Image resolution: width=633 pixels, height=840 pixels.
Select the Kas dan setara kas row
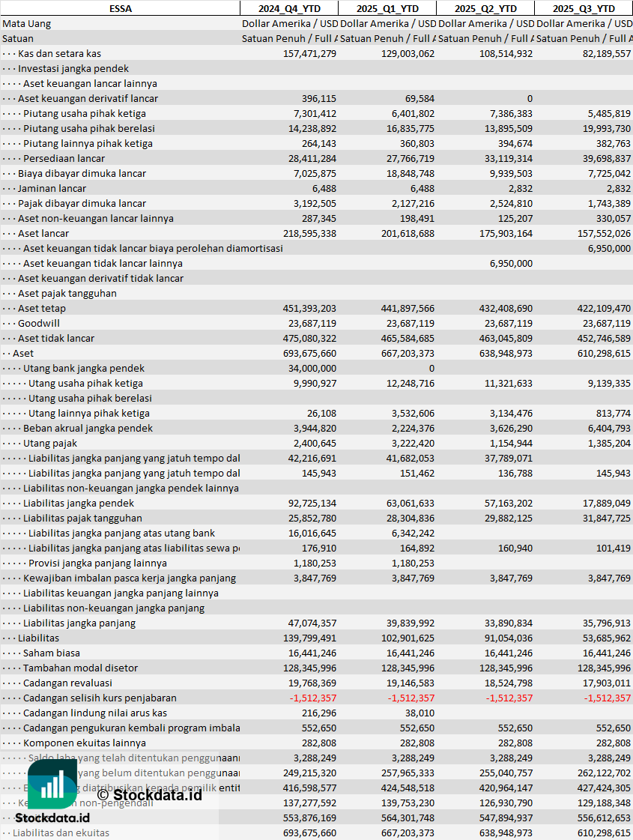point(59,53)
